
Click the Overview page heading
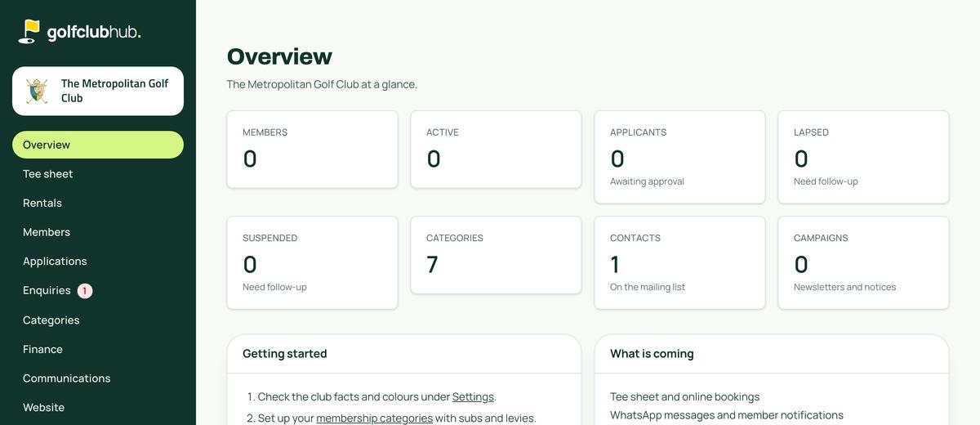(x=279, y=56)
